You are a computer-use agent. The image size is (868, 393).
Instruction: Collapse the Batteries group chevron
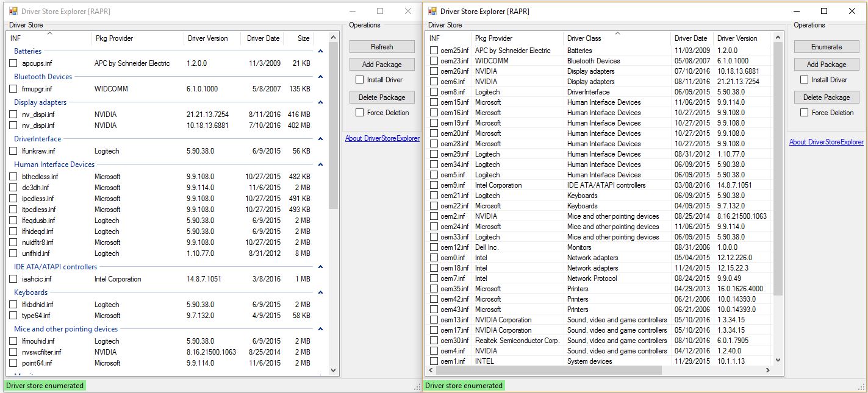[321, 51]
